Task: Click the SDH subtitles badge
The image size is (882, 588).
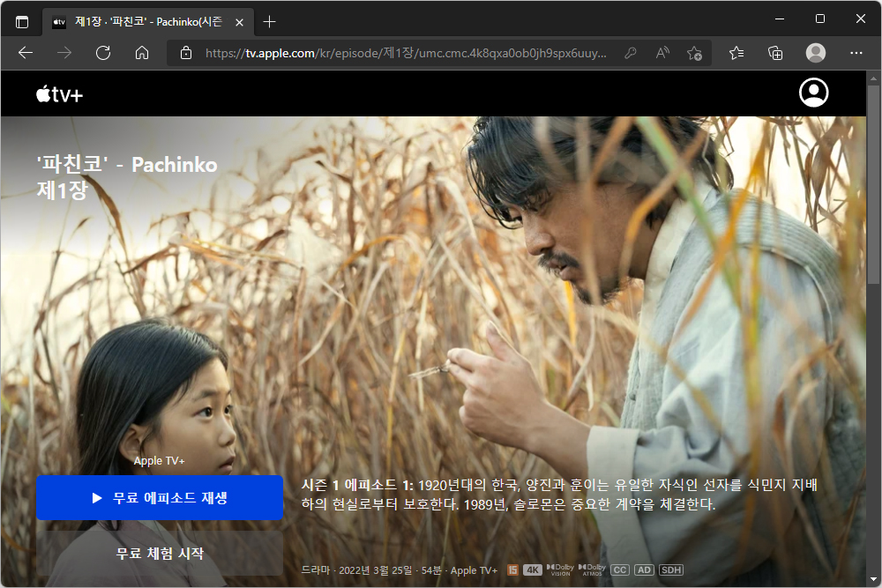Action: pyautogui.click(x=671, y=570)
